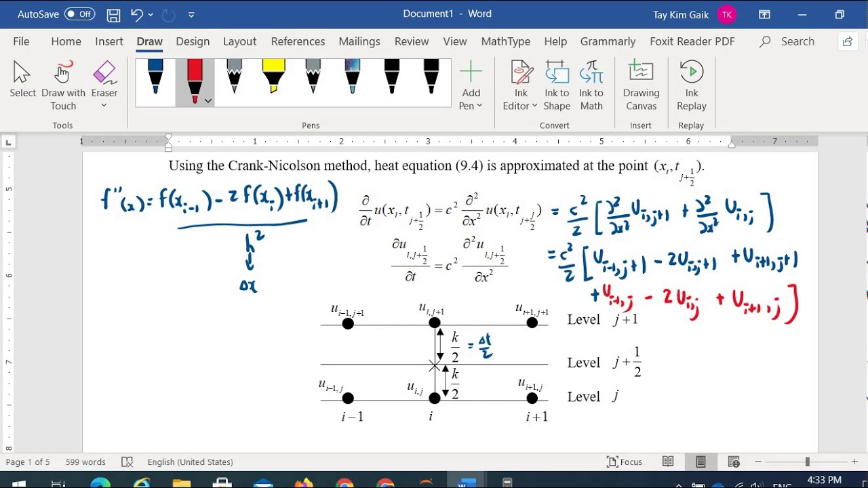The height and width of the screenshot is (488, 868).
Task: Click the 4:33 PM taskbar clock
Action: click(x=825, y=481)
